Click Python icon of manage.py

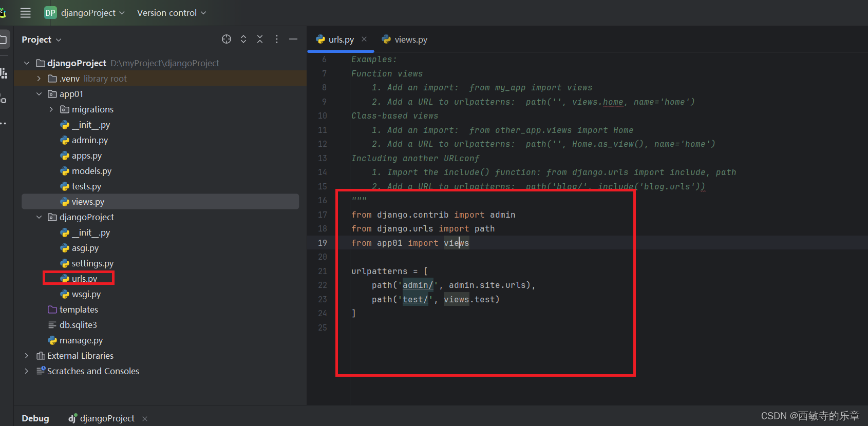52,340
